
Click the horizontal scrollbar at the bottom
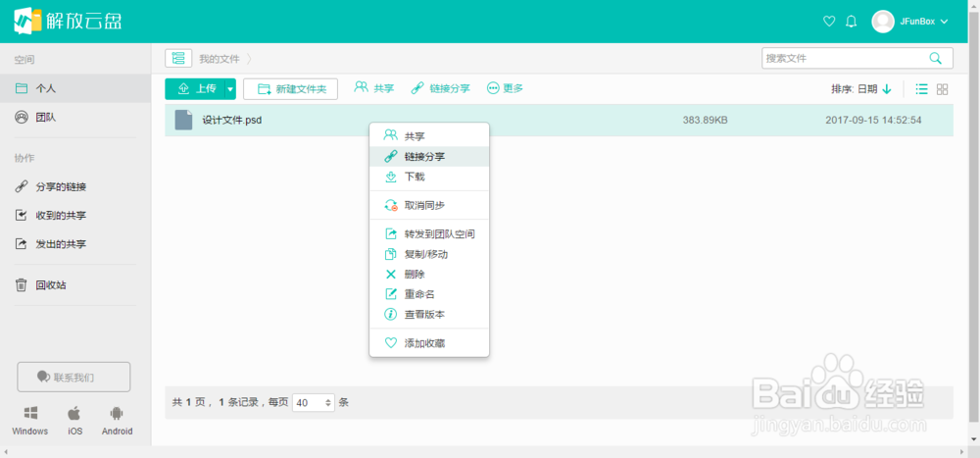[482, 452]
